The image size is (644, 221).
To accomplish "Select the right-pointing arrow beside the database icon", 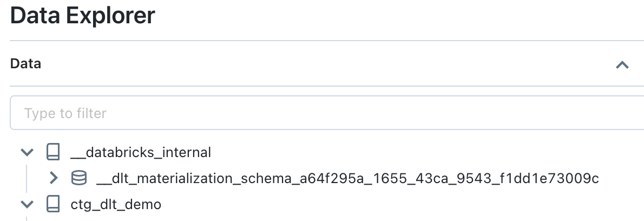I will point(54,178).
